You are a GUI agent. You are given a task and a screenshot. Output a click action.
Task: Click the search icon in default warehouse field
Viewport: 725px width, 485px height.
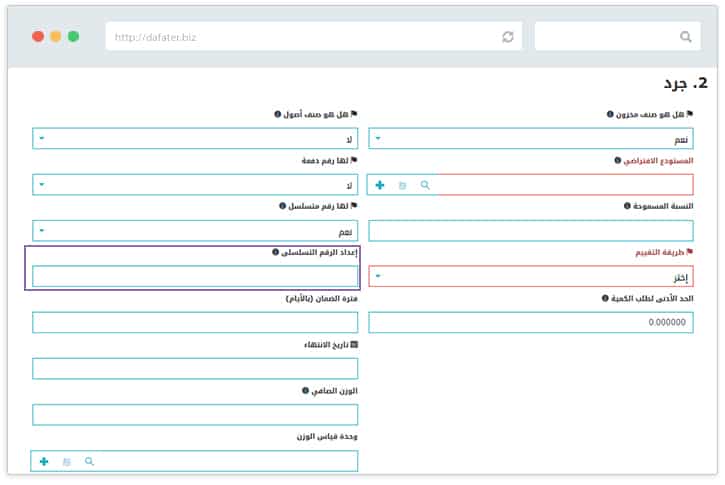coord(425,185)
